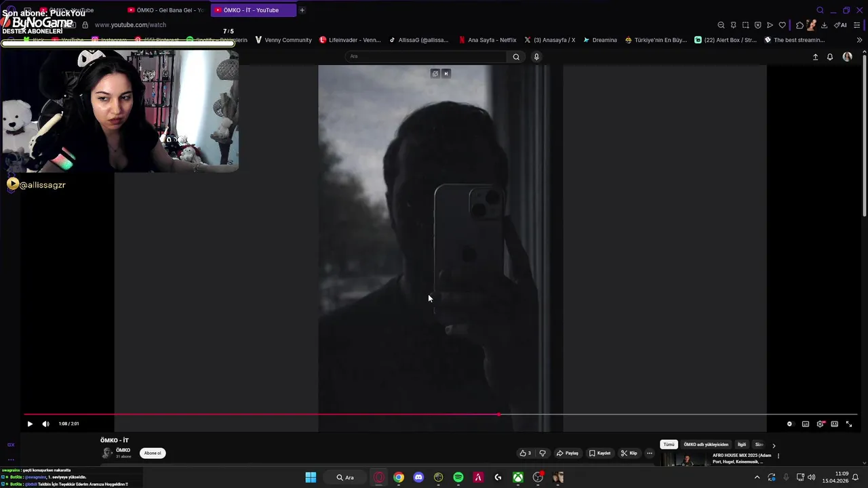Show hidden system tray icons chevron
The height and width of the screenshot is (488, 868).
point(757,477)
